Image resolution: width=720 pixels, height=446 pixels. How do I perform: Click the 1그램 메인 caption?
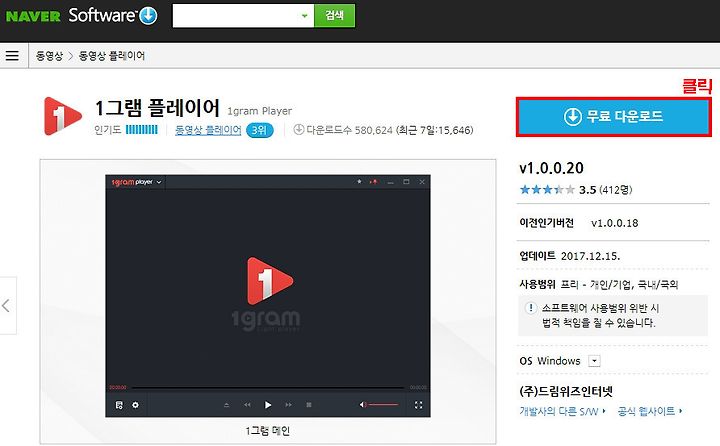click(x=268, y=431)
